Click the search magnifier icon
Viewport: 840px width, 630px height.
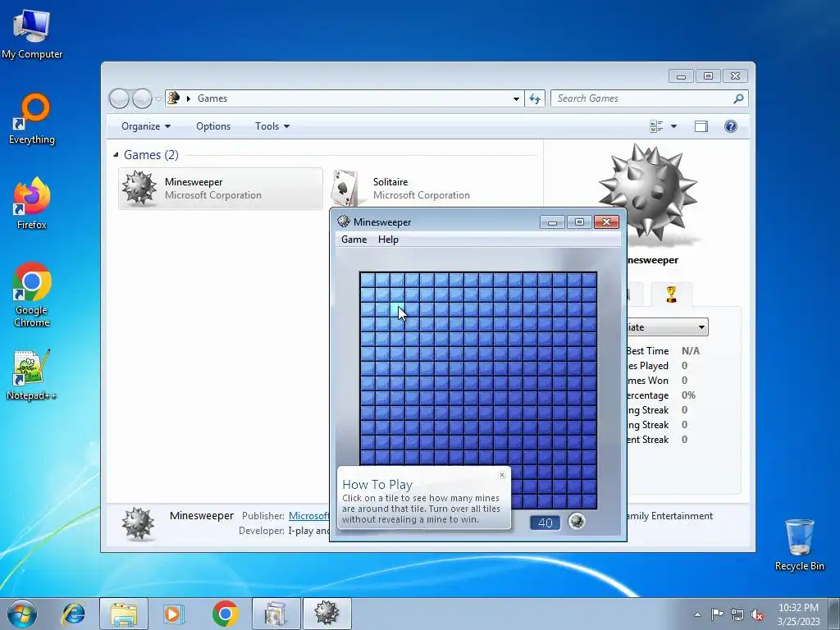coord(739,98)
